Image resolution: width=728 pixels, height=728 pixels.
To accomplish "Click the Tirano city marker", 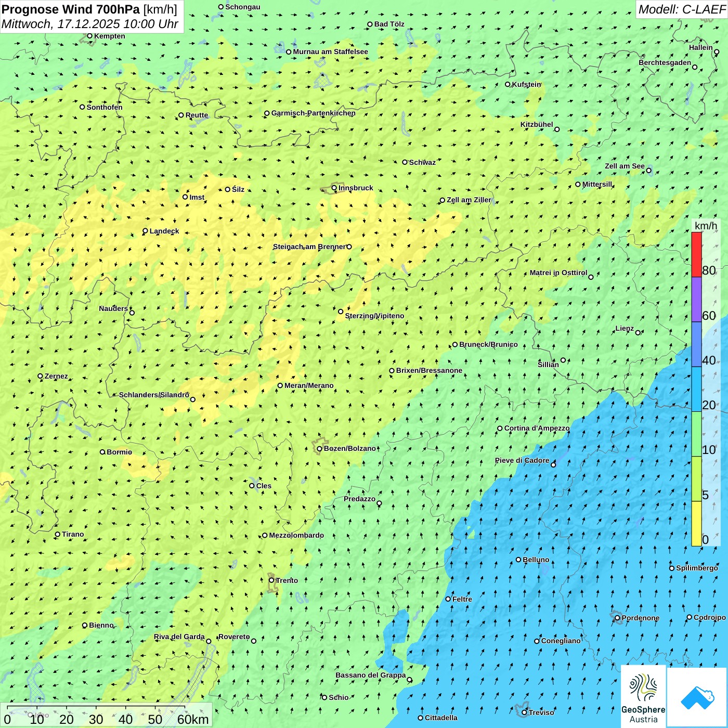I will (58, 534).
